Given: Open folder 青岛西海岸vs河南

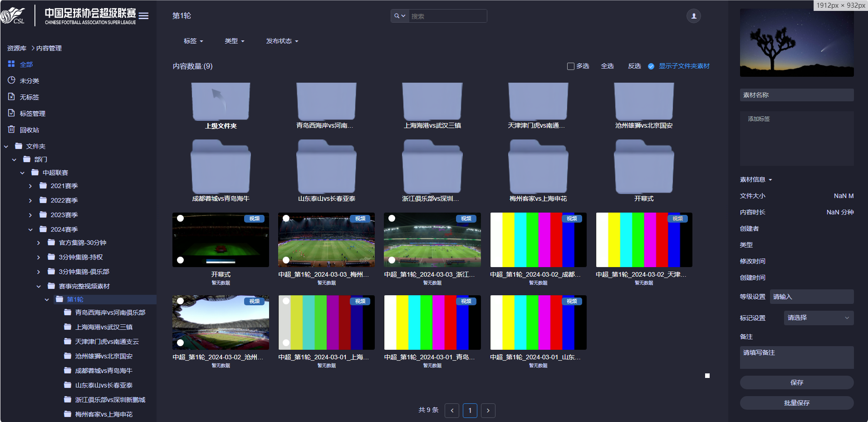Looking at the screenshot, I should pos(326,101).
